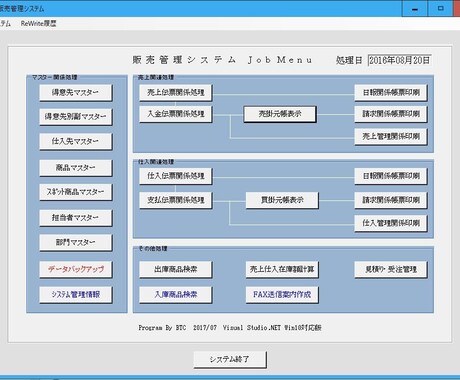
Task: Open システム管理情報 system info
Action: (76, 295)
